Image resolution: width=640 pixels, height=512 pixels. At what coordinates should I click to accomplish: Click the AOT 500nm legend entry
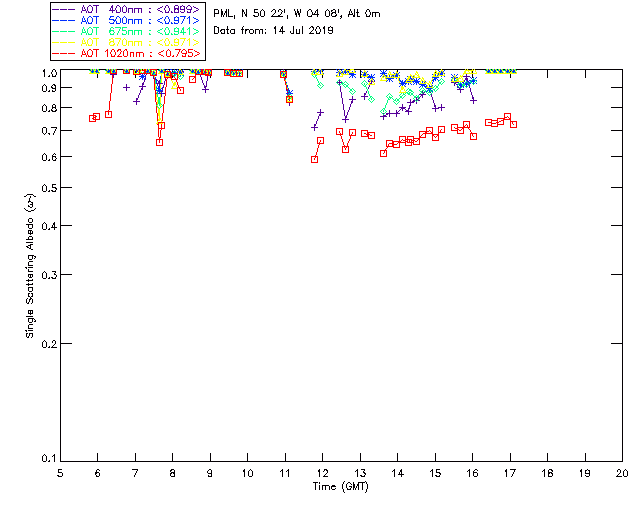click(127, 20)
